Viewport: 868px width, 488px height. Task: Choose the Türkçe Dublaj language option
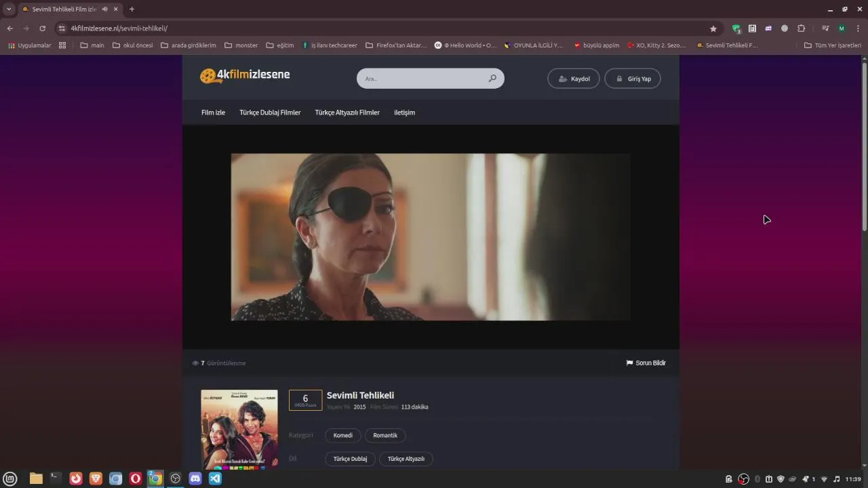pos(350,459)
